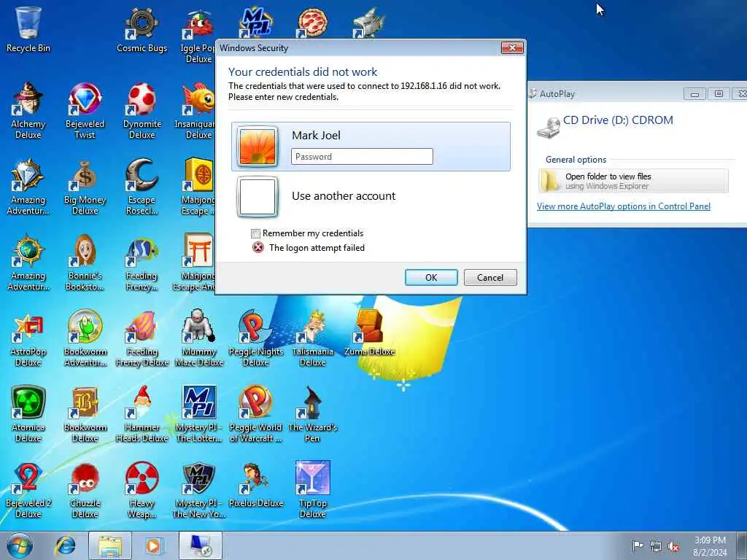The width and height of the screenshot is (747, 560).
Task: Maximize the AutoPlay window
Action: pos(719,94)
